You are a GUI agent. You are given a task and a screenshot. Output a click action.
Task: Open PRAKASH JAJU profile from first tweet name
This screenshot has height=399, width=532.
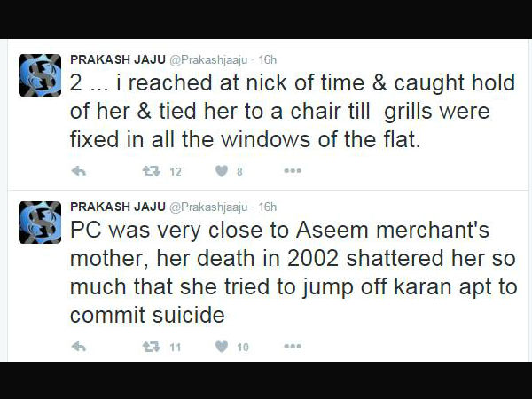click(118, 59)
